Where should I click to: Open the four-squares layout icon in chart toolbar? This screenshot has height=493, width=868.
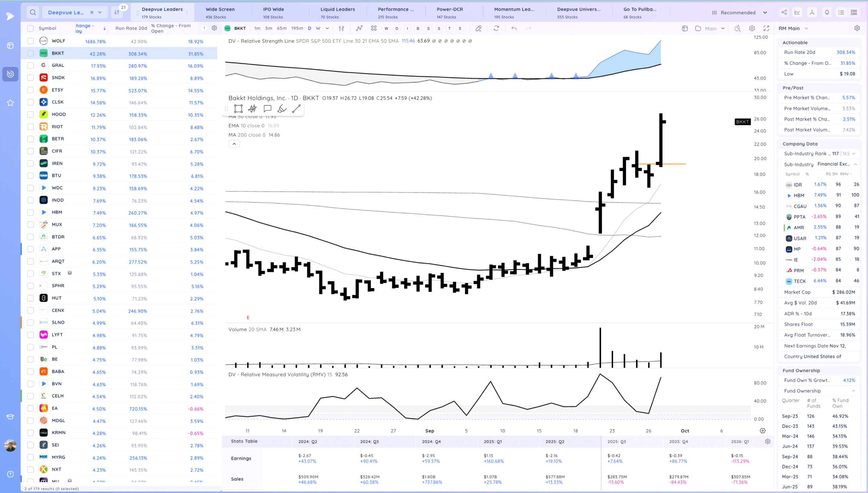(x=374, y=28)
